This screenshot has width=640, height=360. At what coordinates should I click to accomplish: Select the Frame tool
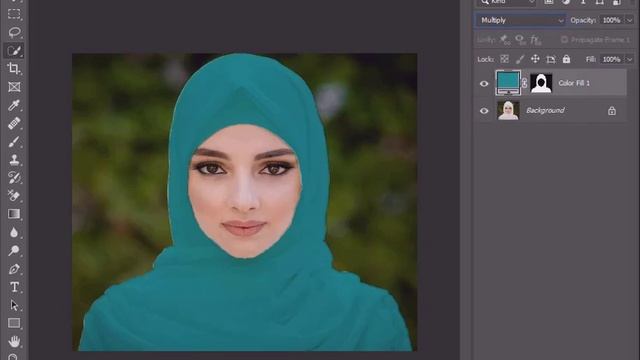click(14, 87)
